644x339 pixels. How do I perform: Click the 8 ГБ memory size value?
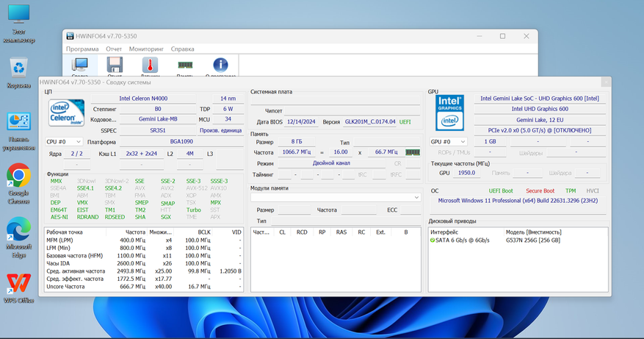click(x=297, y=141)
